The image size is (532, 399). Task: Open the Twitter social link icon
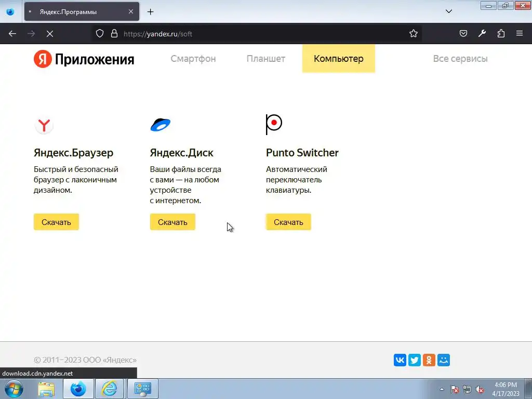(415, 360)
